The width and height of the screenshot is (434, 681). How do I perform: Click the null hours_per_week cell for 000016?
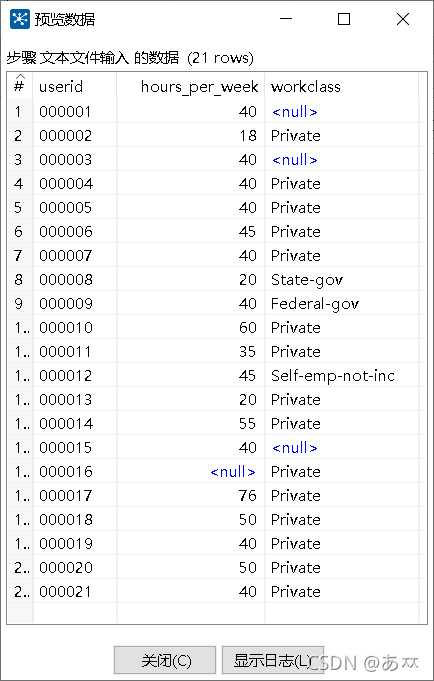point(191,472)
